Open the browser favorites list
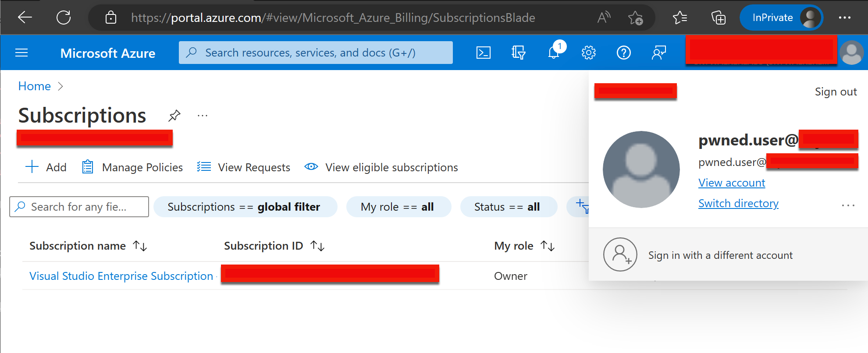 tap(680, 18)
